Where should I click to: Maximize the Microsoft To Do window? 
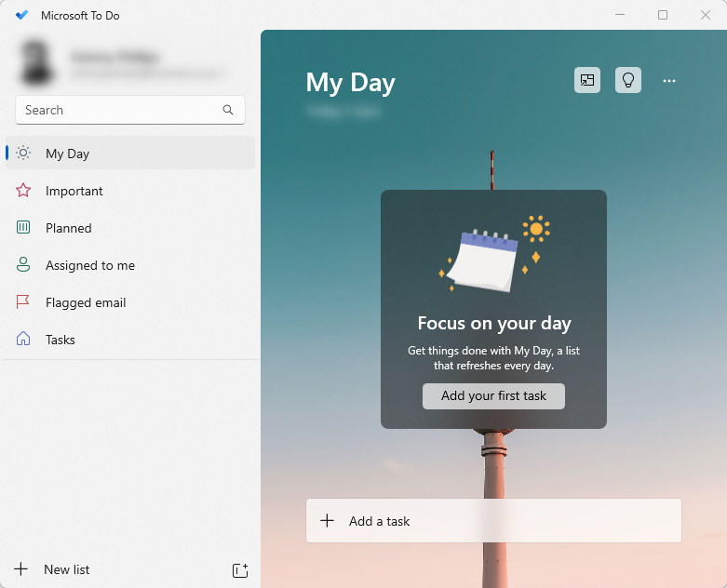tap(663, 15)
